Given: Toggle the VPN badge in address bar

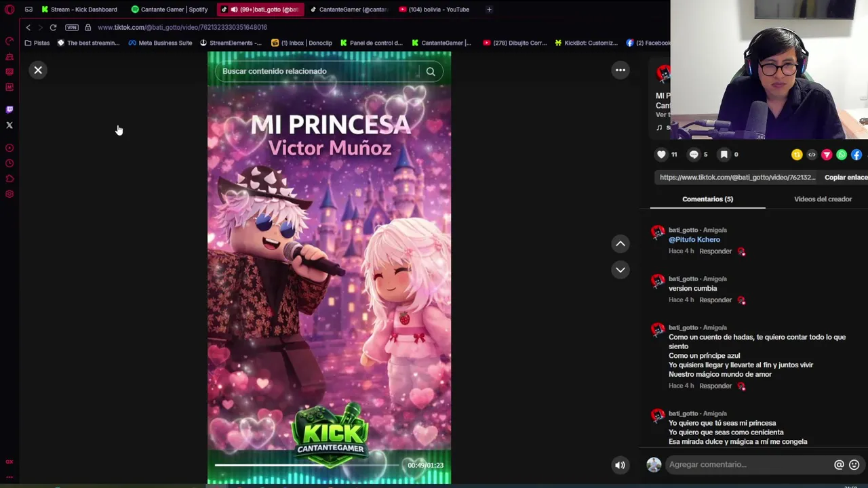Looking at the screenshot, I should pyautogui.click(x=72, y=27).
